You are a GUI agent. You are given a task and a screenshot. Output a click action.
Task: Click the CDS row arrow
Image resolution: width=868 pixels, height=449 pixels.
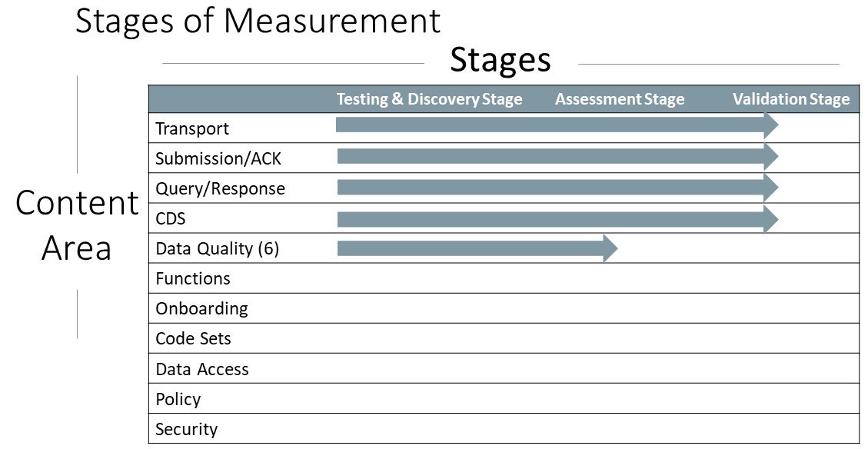point(558,220)
